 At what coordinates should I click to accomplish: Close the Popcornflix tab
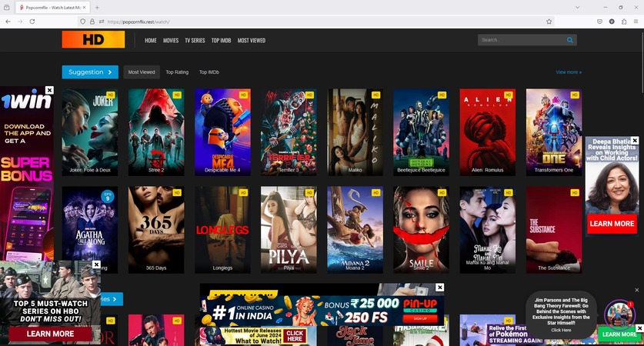click(84, 8)
